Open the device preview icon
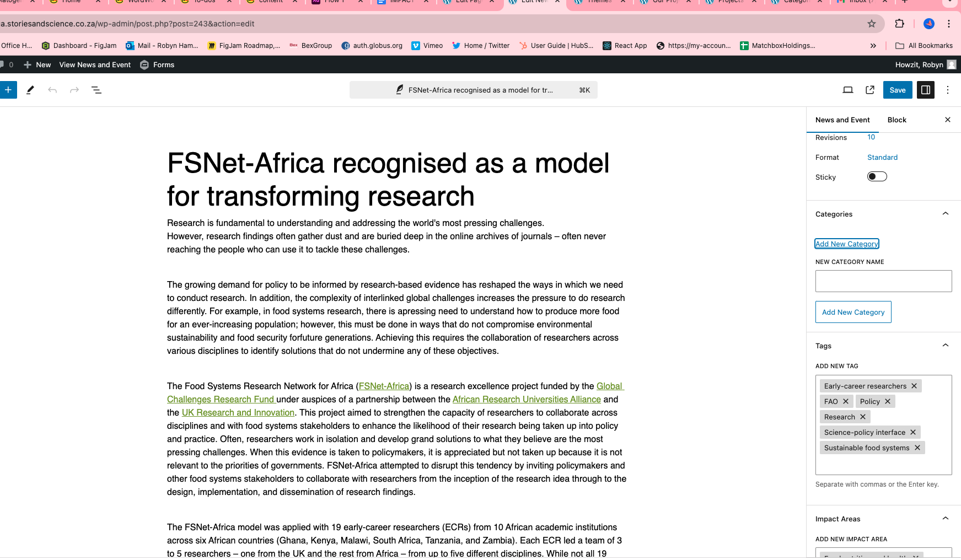This screenshot has width=961, height=560. coord(848,90)
